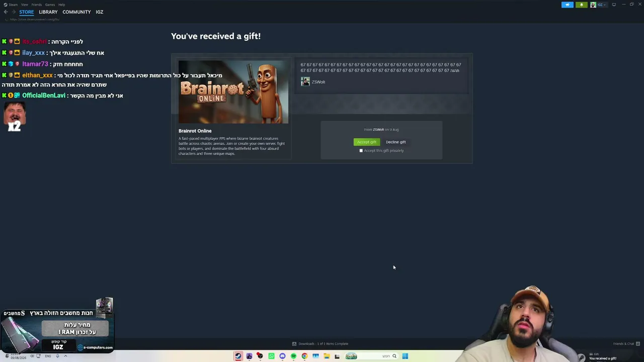
Task: Click the chat username Itamar73
Action: (x=35, y=64)
